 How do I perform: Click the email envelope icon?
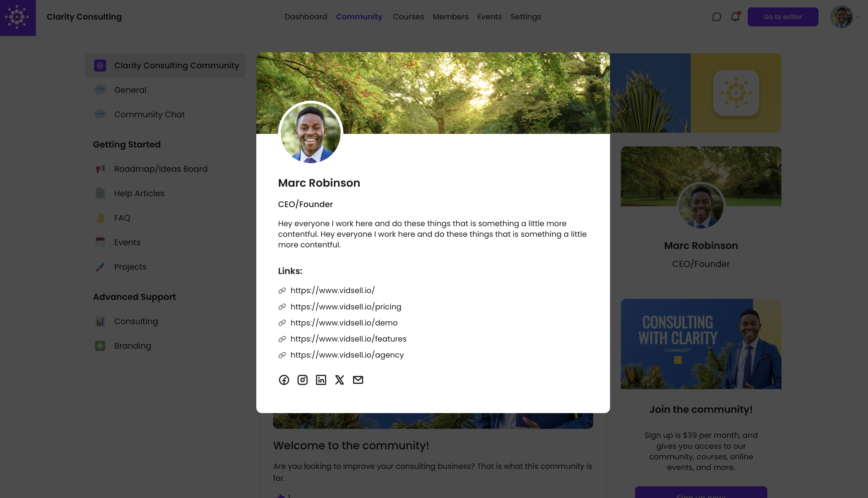tap(358, 380)
